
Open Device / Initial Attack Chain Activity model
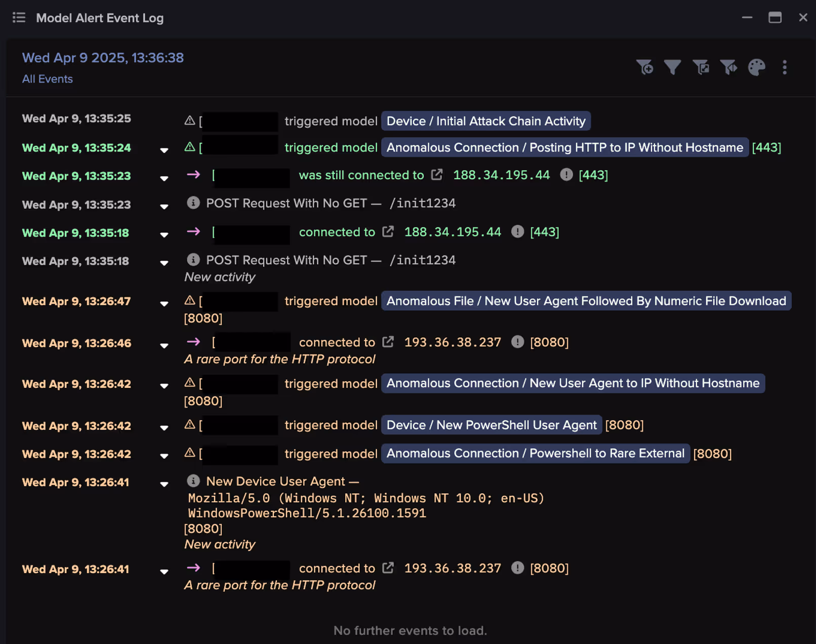click(486, 121)
